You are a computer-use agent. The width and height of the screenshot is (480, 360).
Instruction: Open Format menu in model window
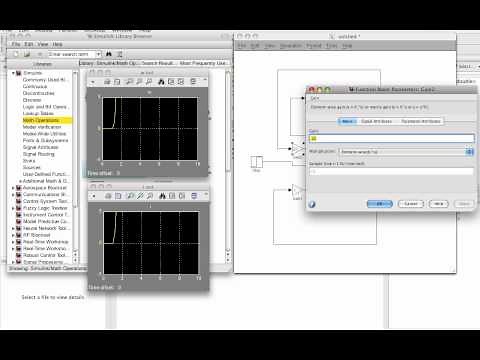click(314, 46)
